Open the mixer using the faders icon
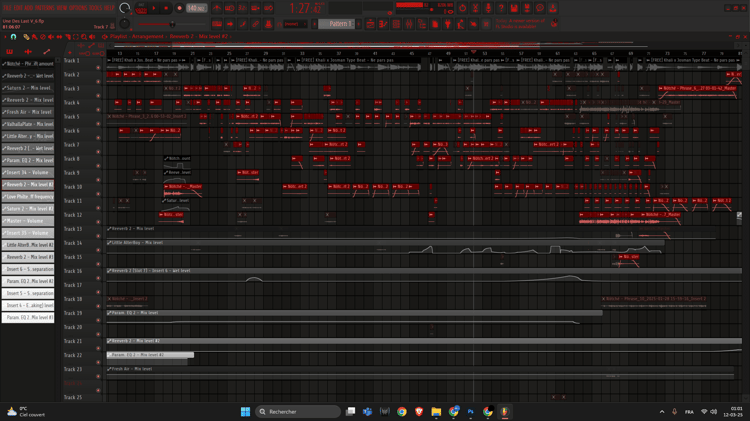 409,24
